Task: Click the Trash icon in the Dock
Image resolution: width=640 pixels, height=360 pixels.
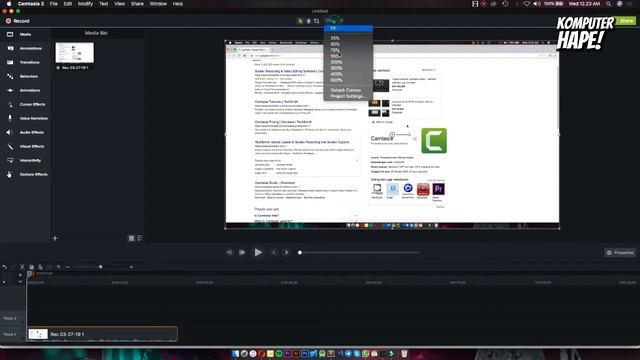Action: (x=404, y=353)
